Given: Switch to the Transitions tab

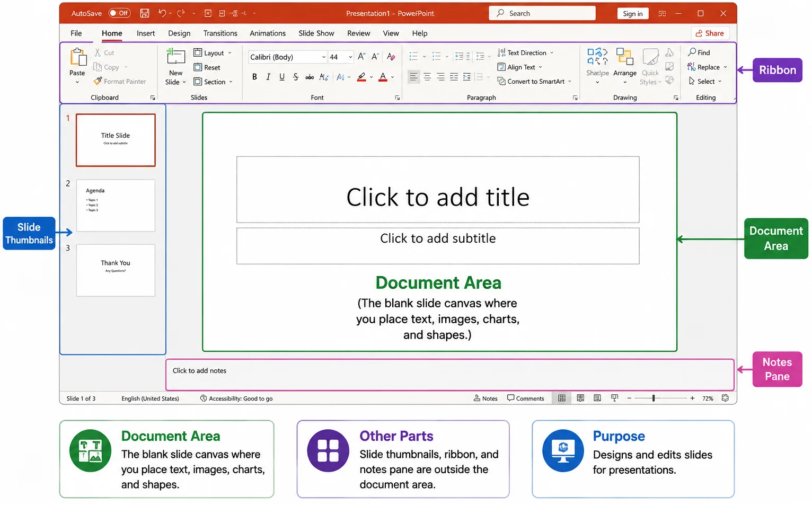Looking at the screenshot, I should [x=220, y=33].
